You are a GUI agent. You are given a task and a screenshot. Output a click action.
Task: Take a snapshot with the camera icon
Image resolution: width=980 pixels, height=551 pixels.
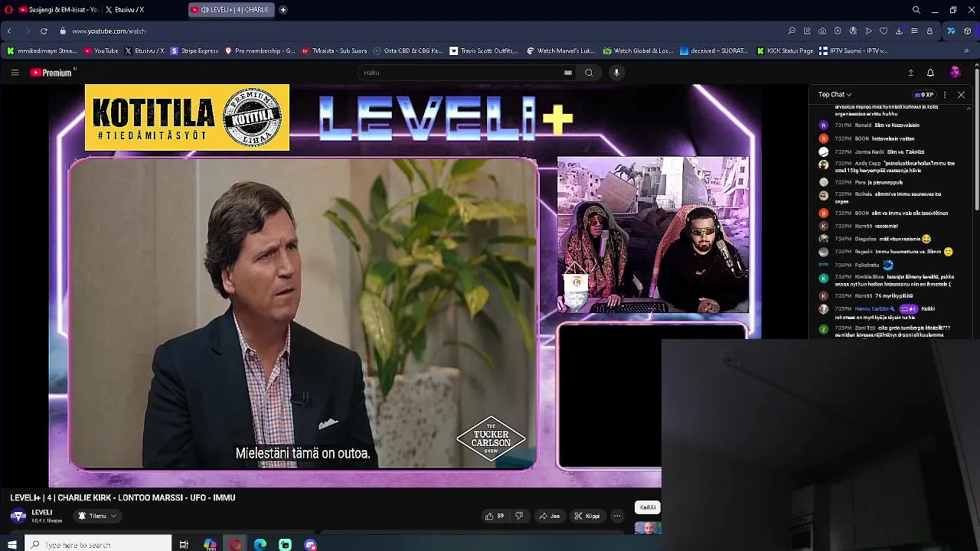coord(822,31)
